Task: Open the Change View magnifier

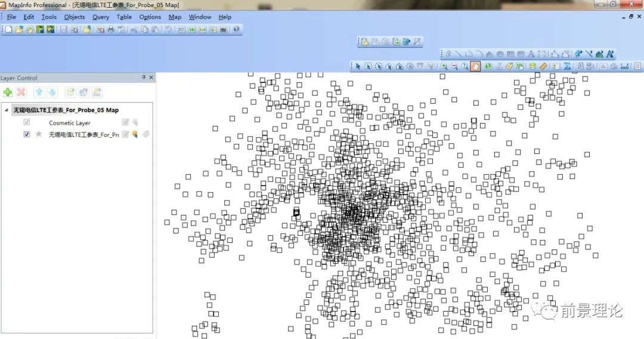Action: [465, 66]
